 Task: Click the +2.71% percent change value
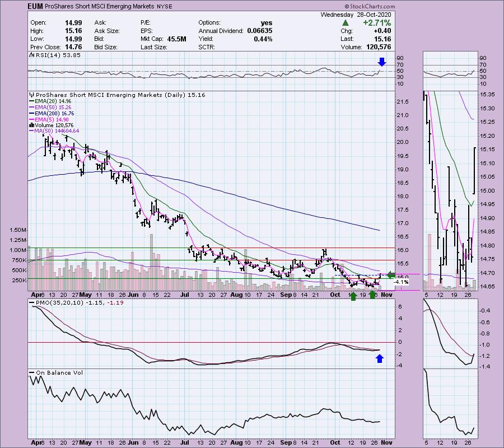coord(377,23)
